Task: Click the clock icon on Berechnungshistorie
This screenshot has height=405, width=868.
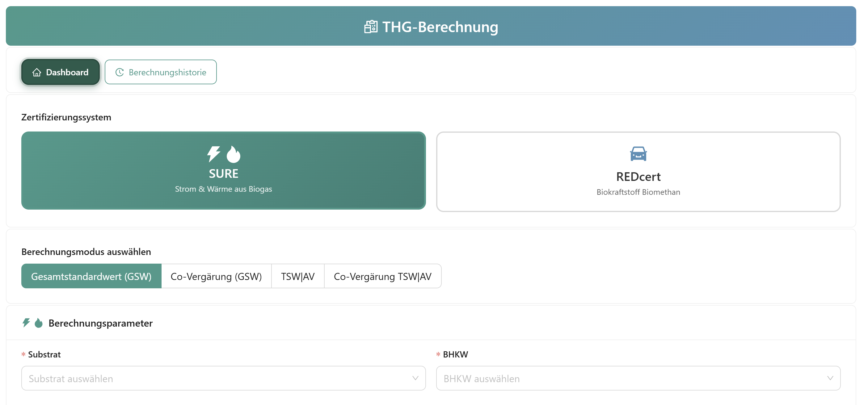Action: 120,72
